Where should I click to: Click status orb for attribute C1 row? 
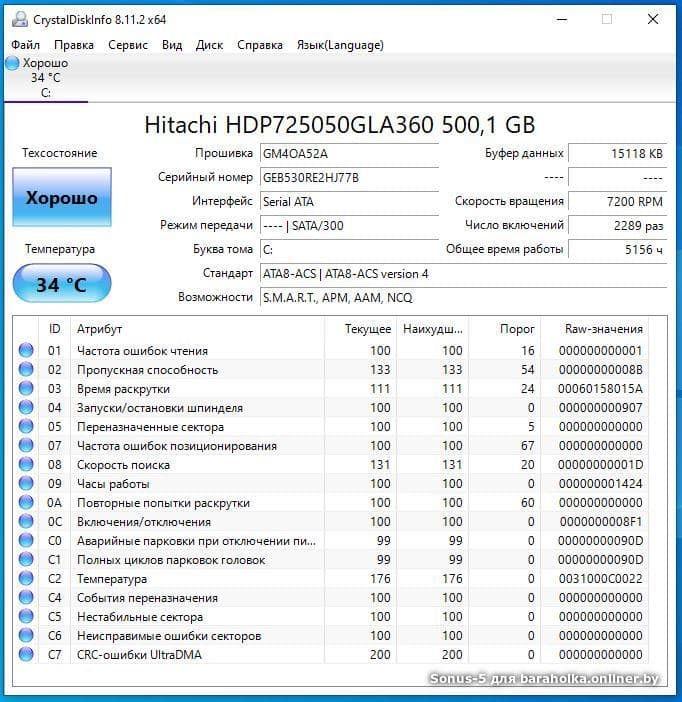tap(26, 560)
